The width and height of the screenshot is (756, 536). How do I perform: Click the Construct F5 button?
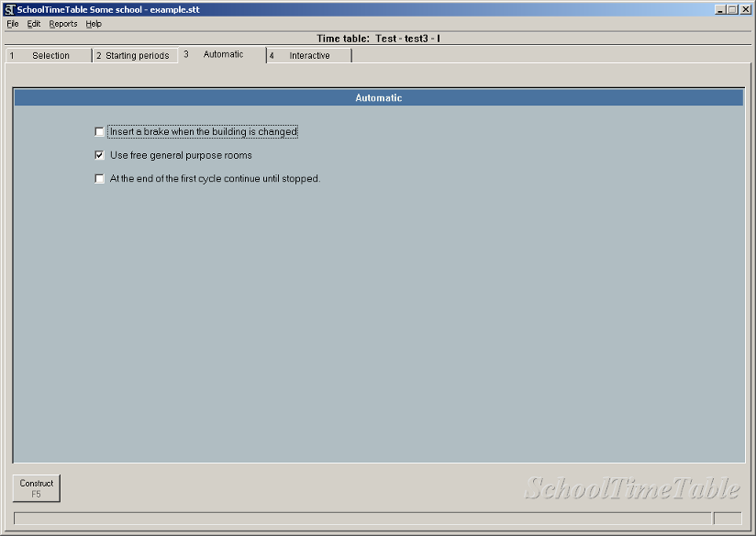click(x=37, y=488)
